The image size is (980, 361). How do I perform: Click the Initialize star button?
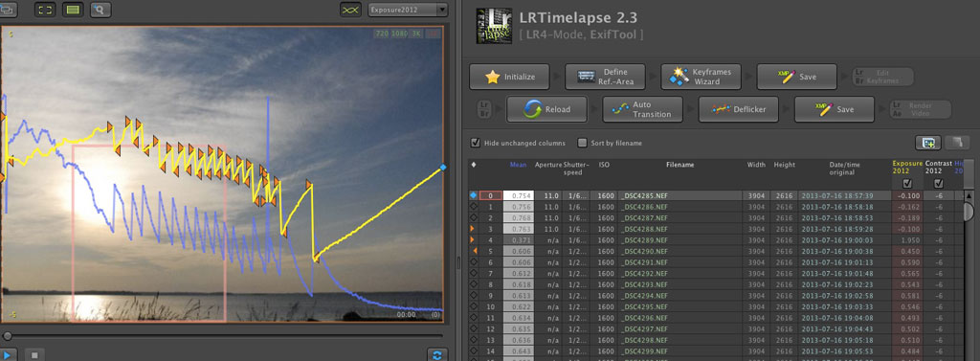click(x=509, y=77)
